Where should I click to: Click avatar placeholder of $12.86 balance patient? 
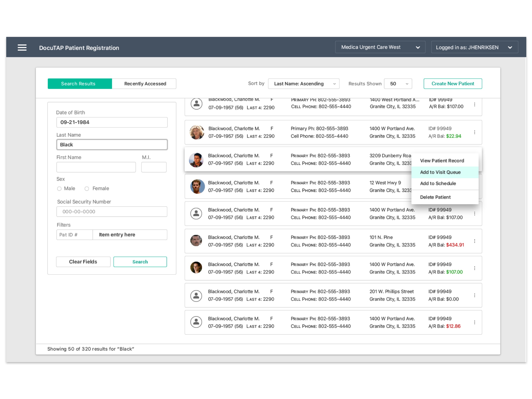[x=196, y=322]
